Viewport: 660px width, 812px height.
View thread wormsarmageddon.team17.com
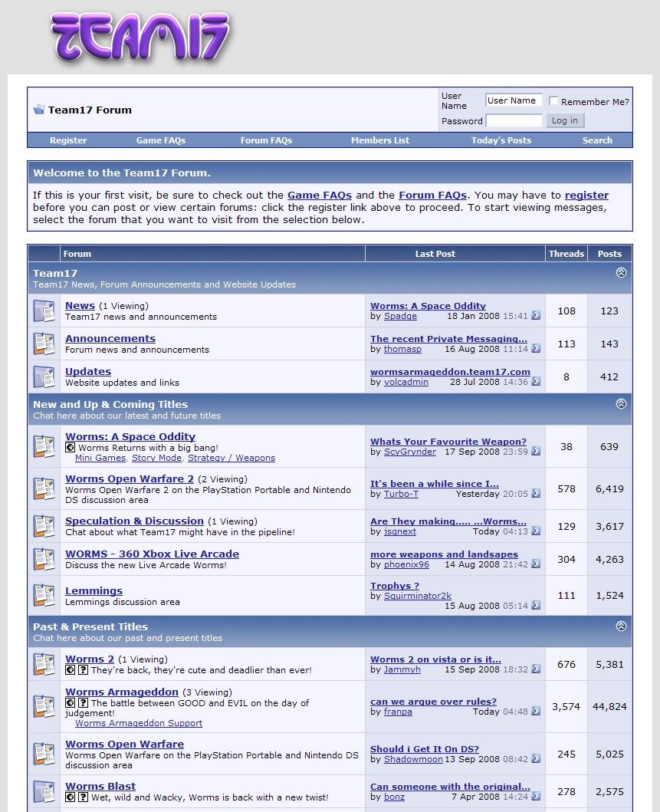(x=451, y=372)
